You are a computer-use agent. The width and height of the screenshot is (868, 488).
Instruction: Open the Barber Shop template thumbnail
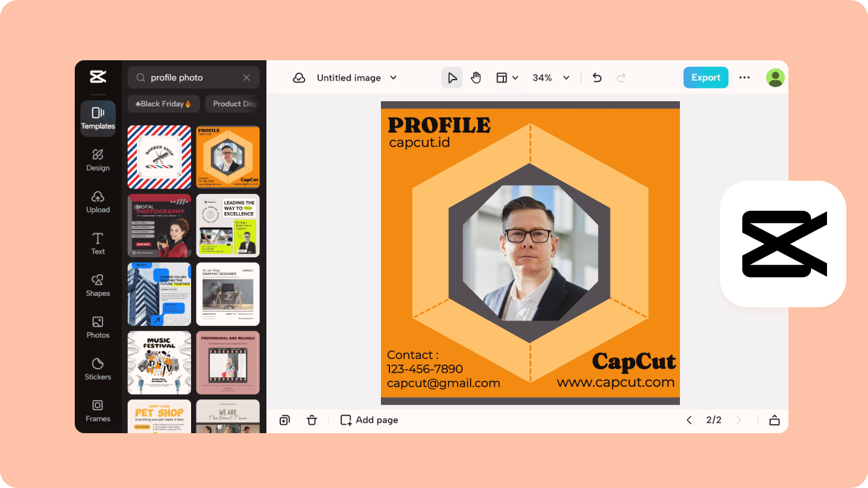point(159,157)
